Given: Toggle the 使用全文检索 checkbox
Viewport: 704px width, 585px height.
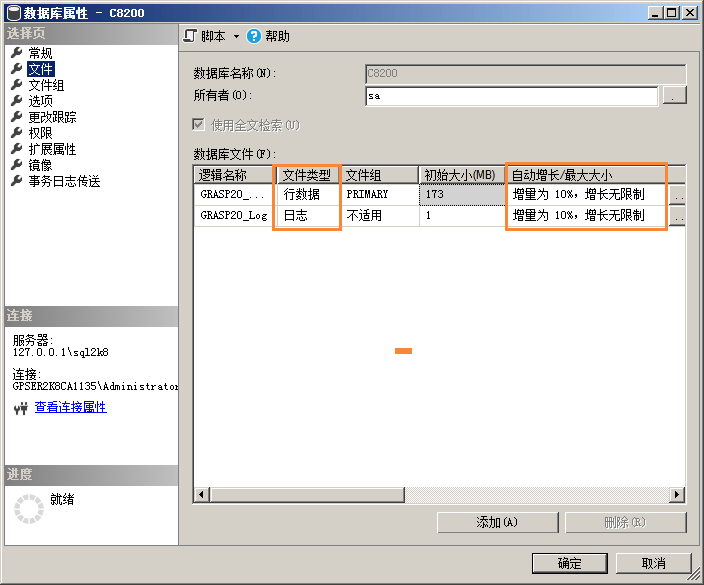Looking at the screenshot, I should (198, 124).
